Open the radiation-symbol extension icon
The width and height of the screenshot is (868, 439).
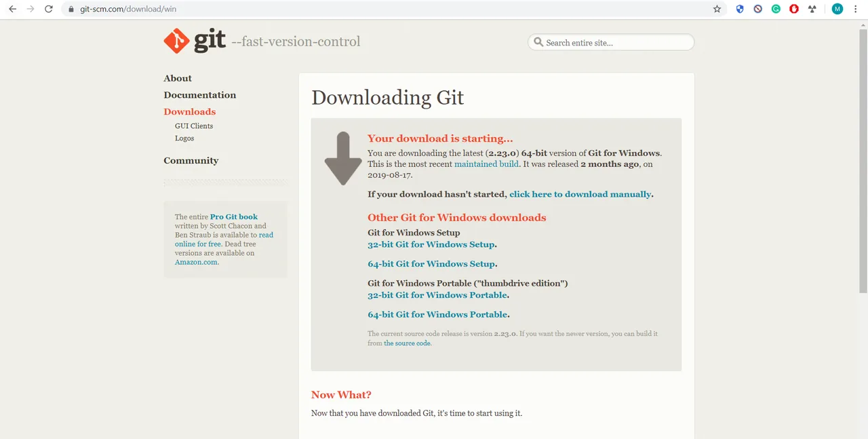812,9
